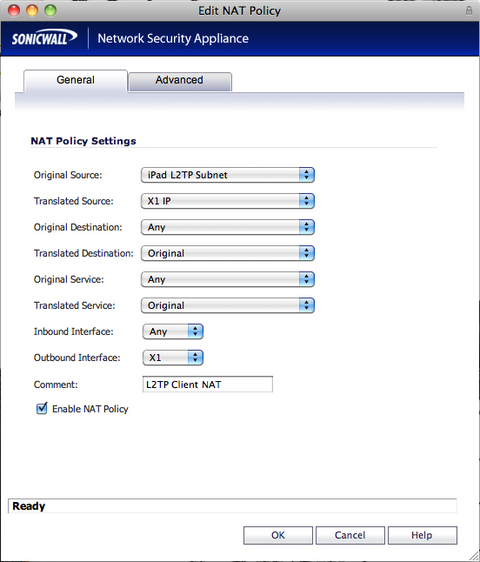Image resolution: width=480 pixels, height=562 pixels.
Task: Click the window resize grip corner
Action: (474, 556)
